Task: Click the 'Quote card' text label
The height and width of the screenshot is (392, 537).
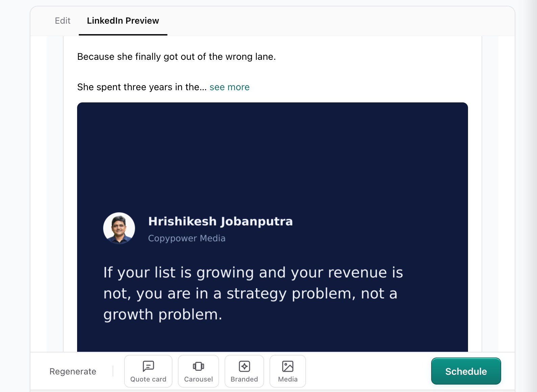Action: [148, 379]
